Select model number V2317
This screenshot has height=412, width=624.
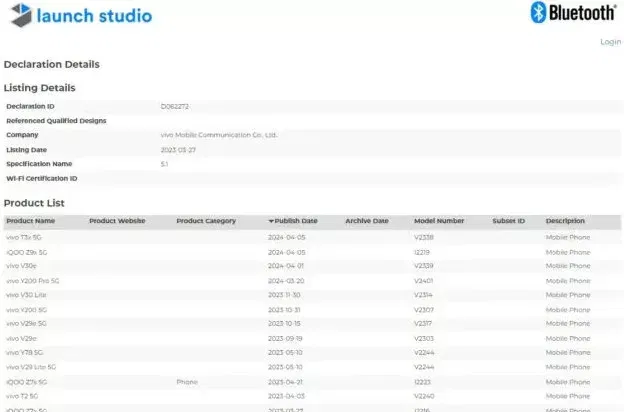coord(423,324)
